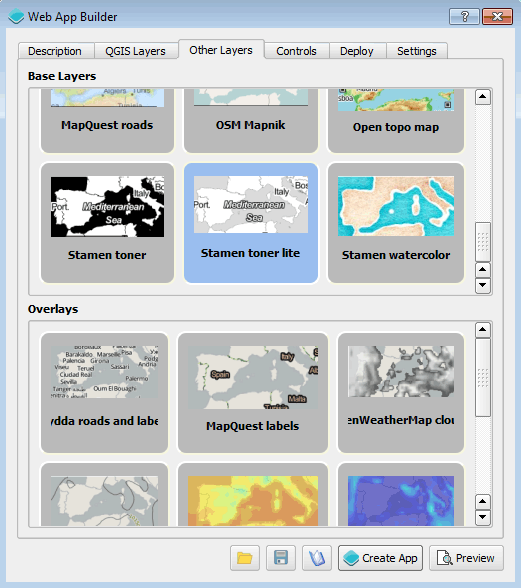This screenshot has width=521, height=588.
Task: Click the Create App button
Action: click(380, 558)
